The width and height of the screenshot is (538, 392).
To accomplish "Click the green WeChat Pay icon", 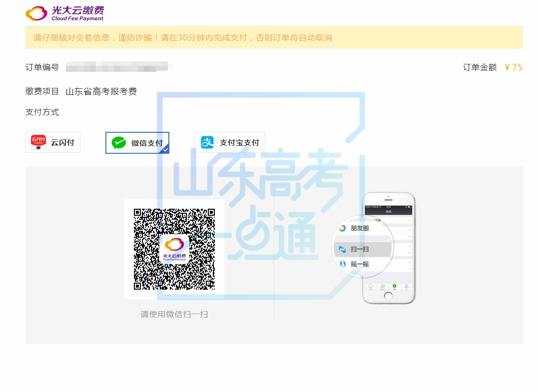I will tap(119, 143).
